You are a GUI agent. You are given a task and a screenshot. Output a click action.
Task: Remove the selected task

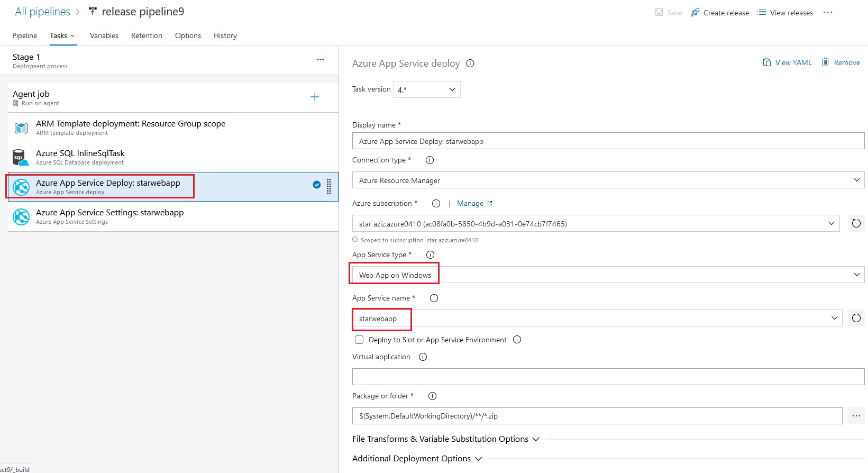tap(840, 62)
